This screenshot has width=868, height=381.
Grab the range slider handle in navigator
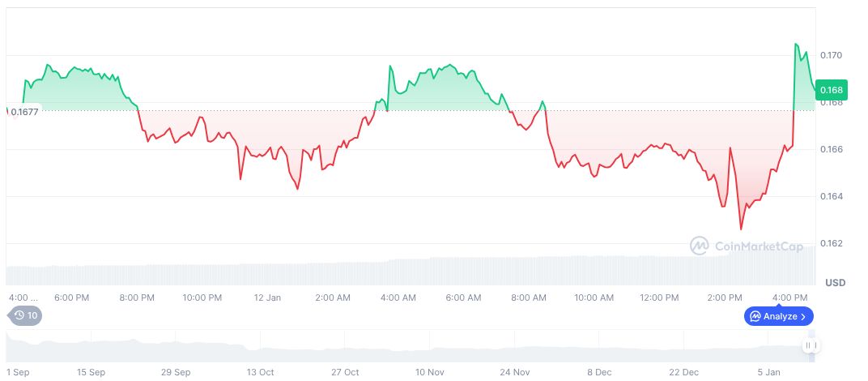click(809, 346)
